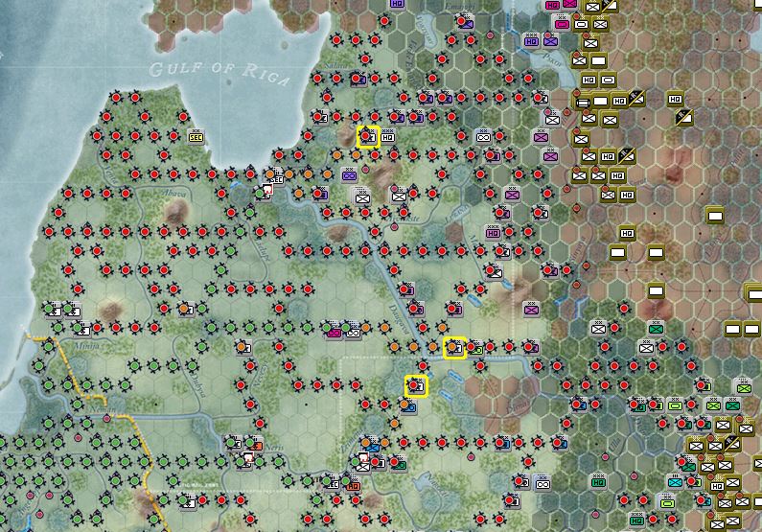Click the Neris river label
Viewport: 762px width, 532px height.
274,447
